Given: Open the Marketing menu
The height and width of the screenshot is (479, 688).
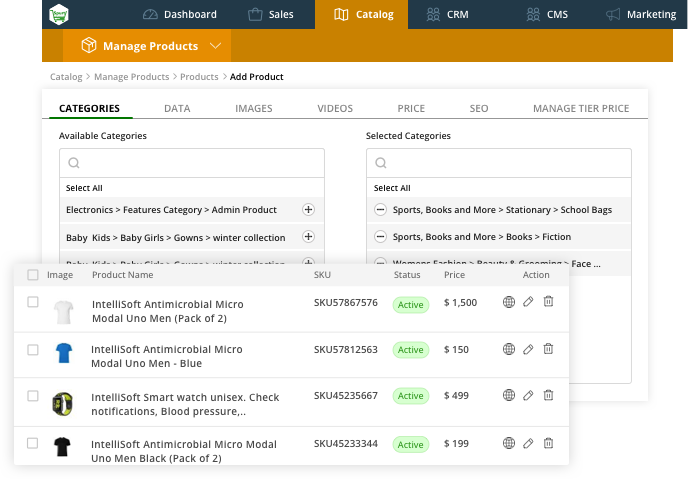Looking at the screenshot, I should 641,14.
